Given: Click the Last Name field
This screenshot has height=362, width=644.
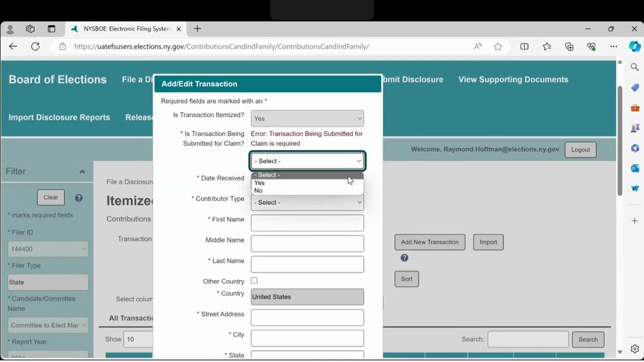Looking at the screenshot, I should pos(307,264).
